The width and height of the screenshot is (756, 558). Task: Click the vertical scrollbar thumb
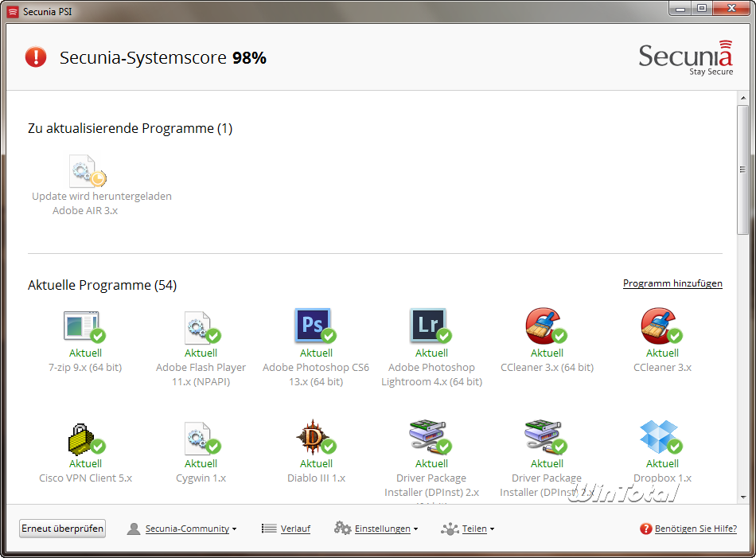click(742, 170)
